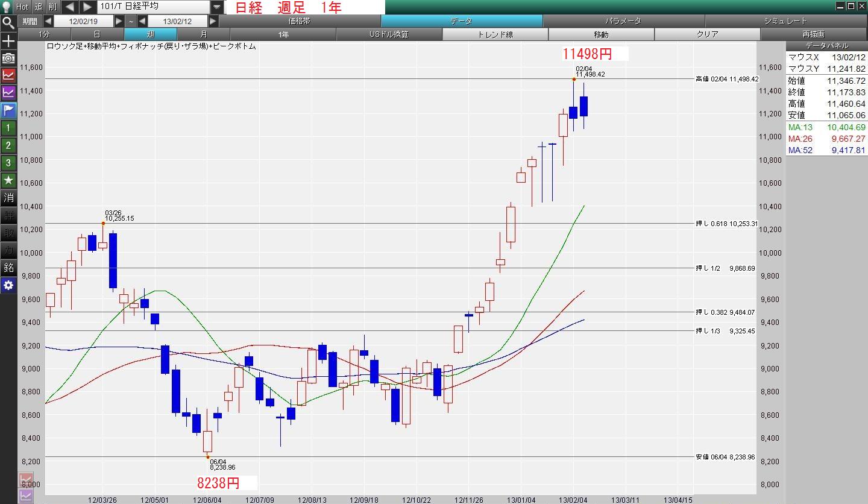The image size is (868, 504).
Task: Click the データパネル header
Action: (826, 46)
